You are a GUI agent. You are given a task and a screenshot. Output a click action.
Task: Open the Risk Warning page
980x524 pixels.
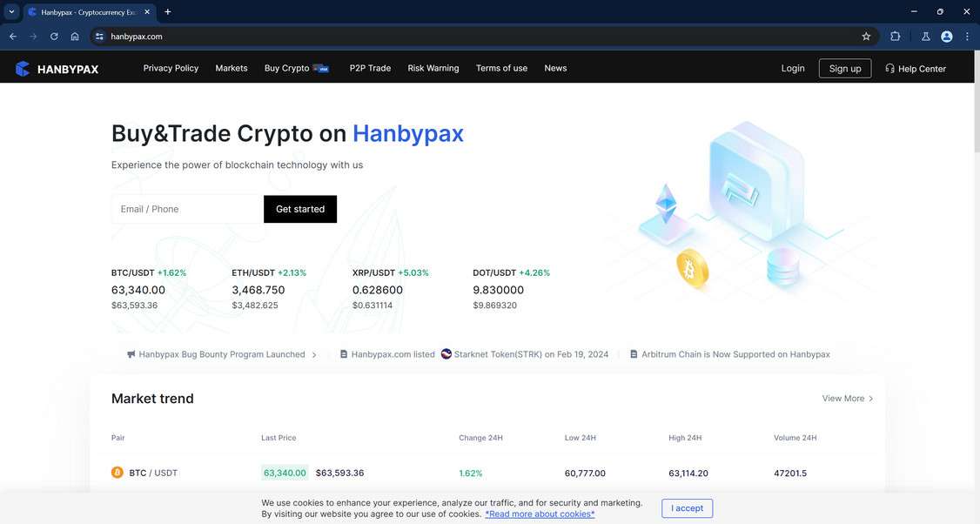pyautogui.click(x=433, y=68)
